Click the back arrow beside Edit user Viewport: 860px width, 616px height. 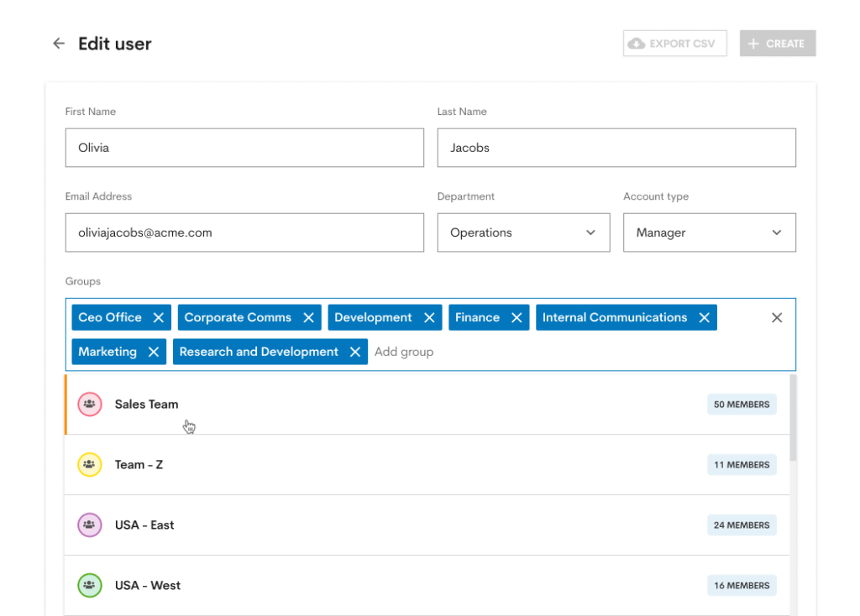58,43
